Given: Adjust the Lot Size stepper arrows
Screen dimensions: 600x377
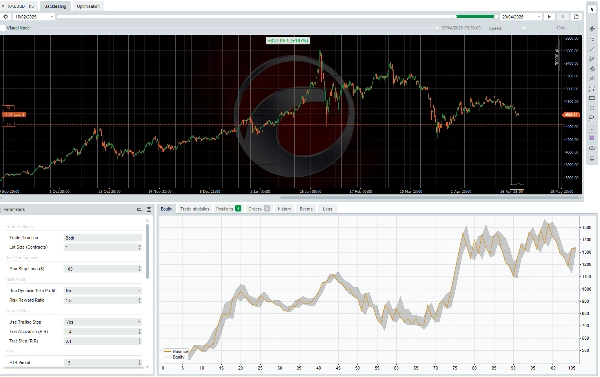Looking at the screenshot, I should tap(139, 247).
